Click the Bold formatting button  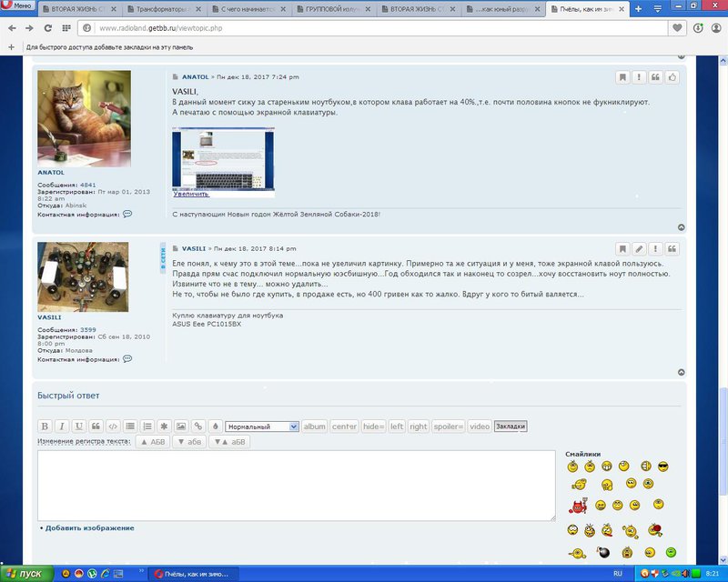pos(45,426)
